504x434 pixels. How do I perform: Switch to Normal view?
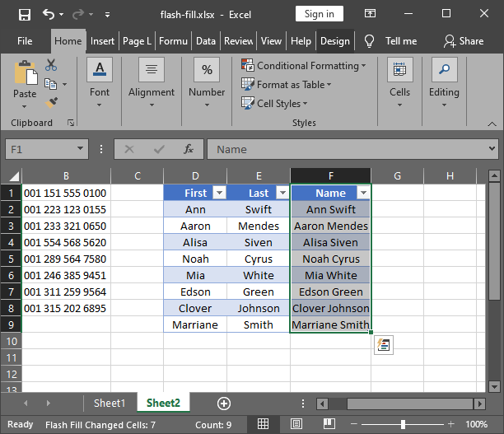point(263,424)
